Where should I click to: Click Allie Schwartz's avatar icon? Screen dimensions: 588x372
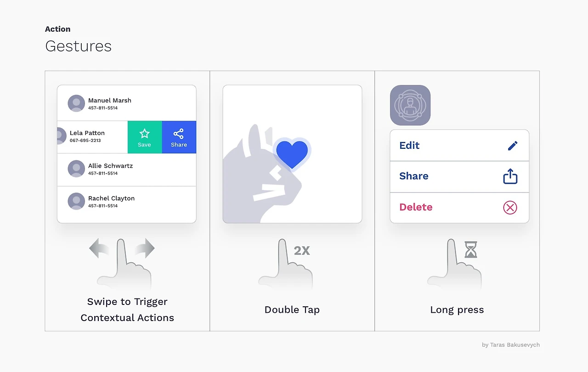(76, 169)
